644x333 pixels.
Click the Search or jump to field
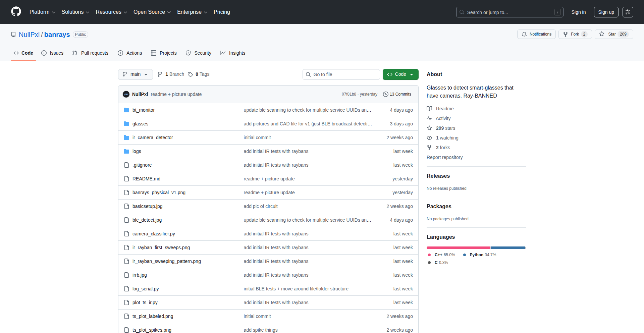click(509, 12)
